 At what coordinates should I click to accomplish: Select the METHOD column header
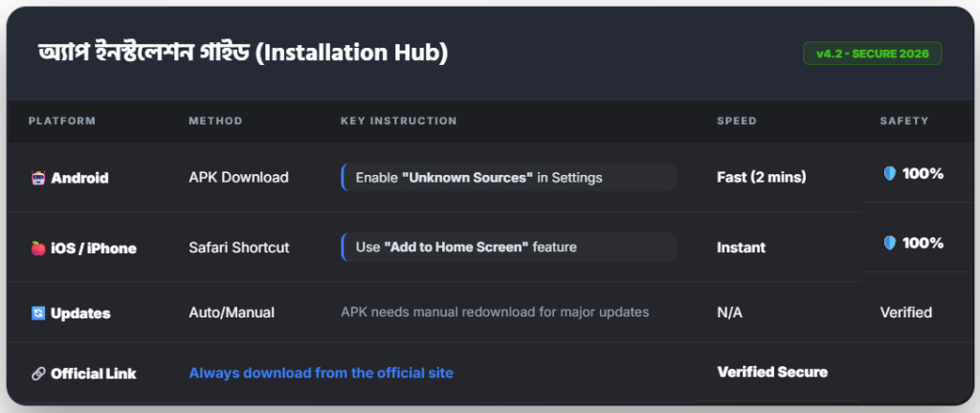[215, 121]
